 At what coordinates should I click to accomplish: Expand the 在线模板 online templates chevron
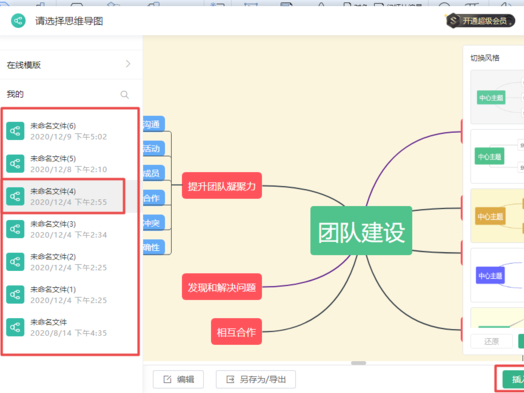pyautogui.click(x=128, y=64)
